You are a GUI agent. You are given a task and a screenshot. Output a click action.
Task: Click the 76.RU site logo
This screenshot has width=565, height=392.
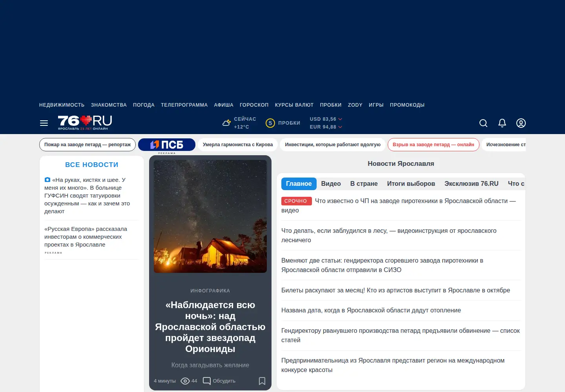(x=85, y=123)
